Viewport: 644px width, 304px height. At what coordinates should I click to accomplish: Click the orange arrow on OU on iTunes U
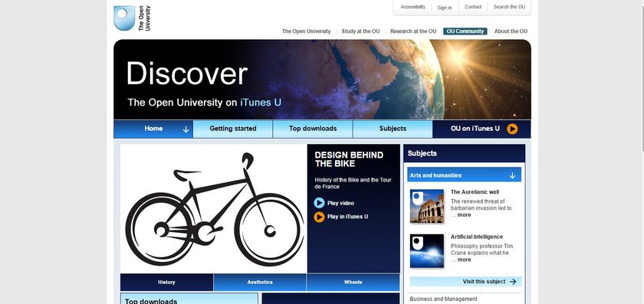(512, 129)
